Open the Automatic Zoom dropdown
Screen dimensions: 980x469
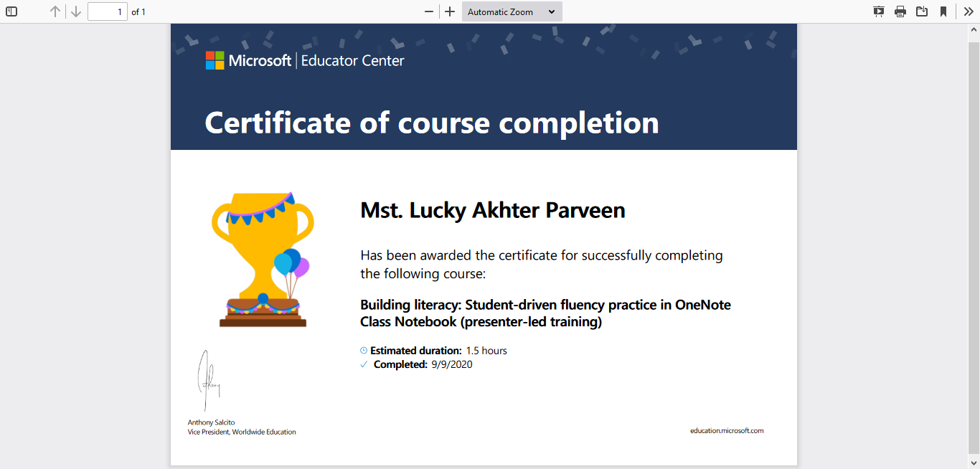point(512,11)
